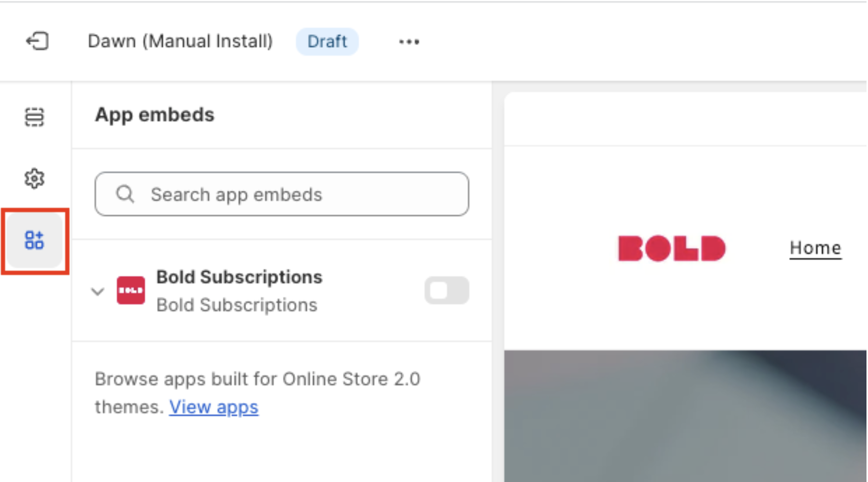Click the BOLD store logo in preview
The height and width of the screenshot is (482, 868).
coord(672,249)
